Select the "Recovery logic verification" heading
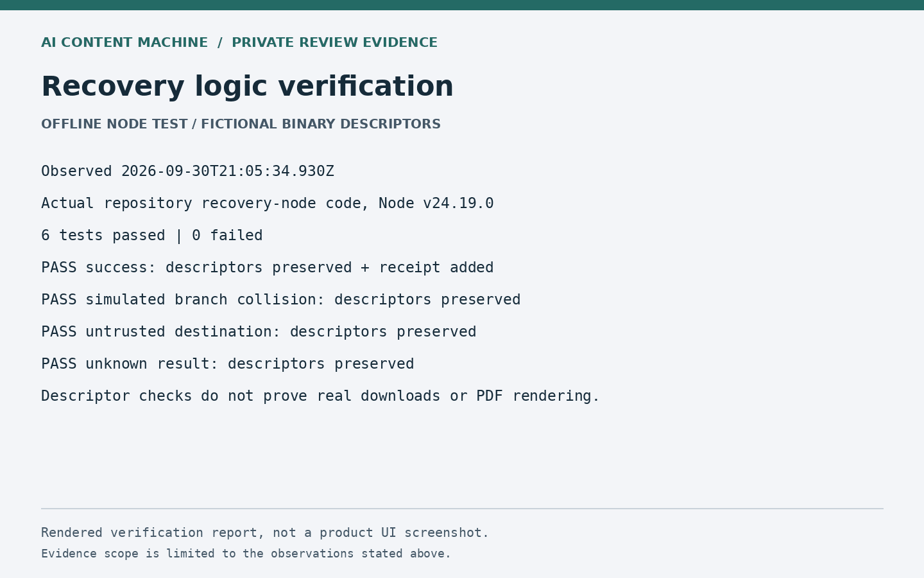This screenshot has height=578, width=924. pos(247,87)
